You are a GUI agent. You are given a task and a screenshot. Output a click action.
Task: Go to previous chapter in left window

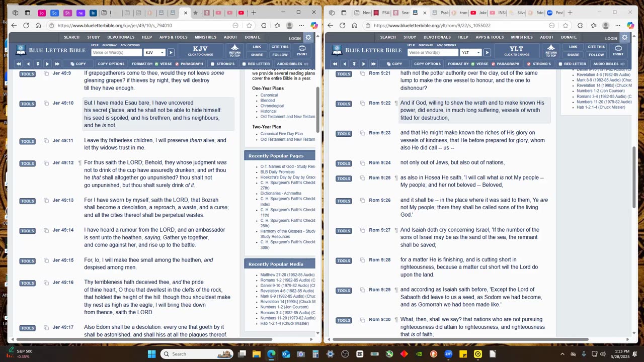[28, 64]
